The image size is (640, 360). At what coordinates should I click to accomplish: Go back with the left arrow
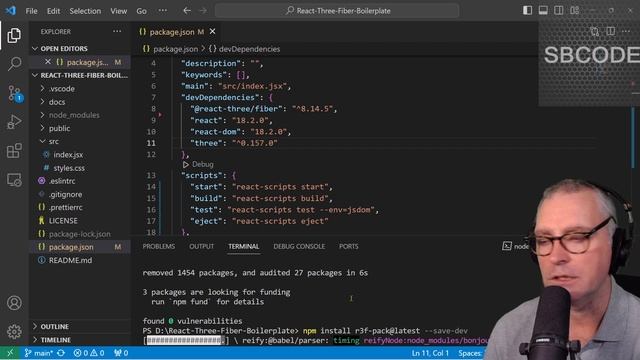[187, 11]
